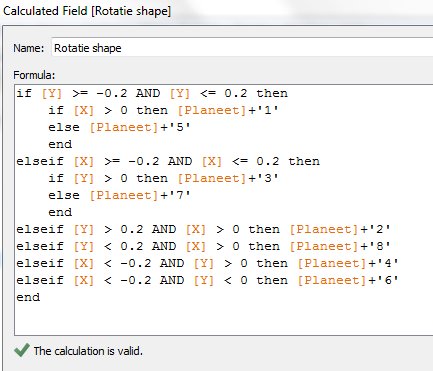
Task: Click the first formula line starting 'if [Y] >= -0.2'
Action: click(x=152, y=93)
